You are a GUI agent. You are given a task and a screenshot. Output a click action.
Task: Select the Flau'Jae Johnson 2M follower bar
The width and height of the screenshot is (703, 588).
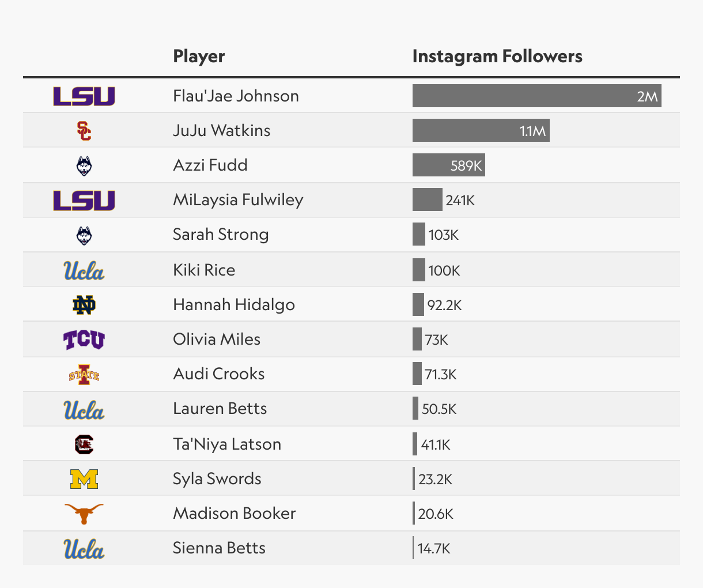536,96
